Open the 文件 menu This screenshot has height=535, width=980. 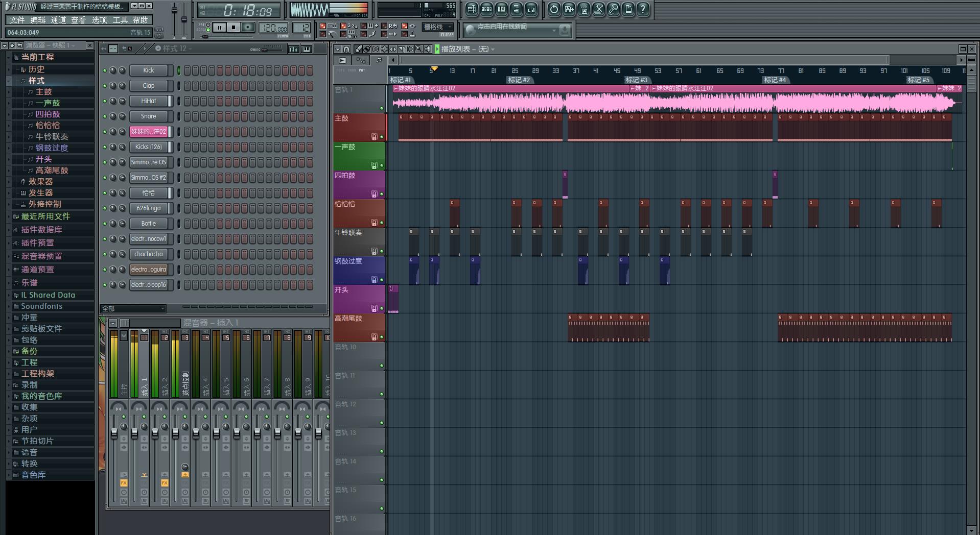click(17, 20)
